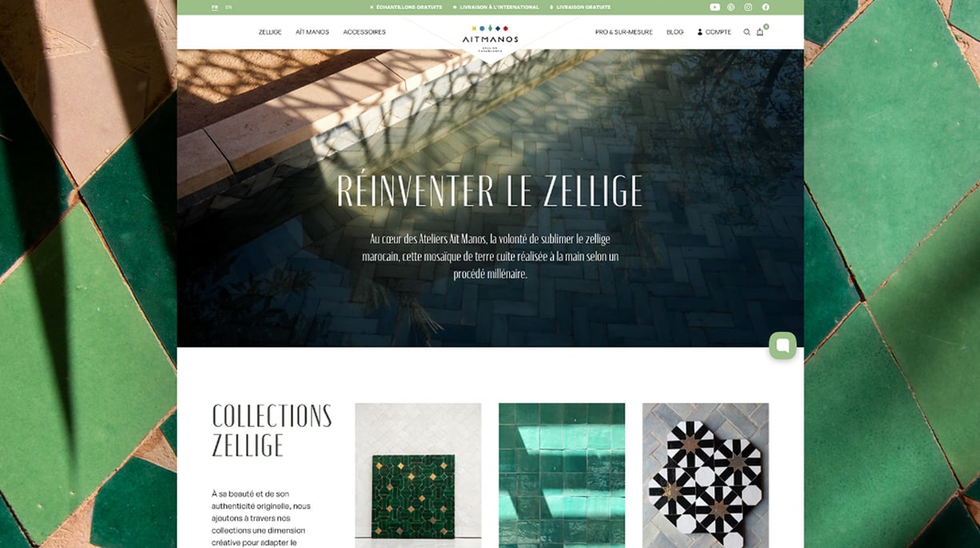The height and width of the screenshot is (548, 980).
Task: Select the FR language option
Action: pyautogui.click(x=215, y=7)
